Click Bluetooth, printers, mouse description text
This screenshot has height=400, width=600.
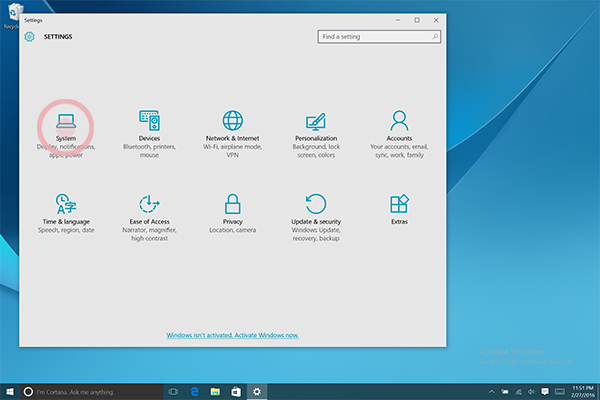tap(149, 151)
